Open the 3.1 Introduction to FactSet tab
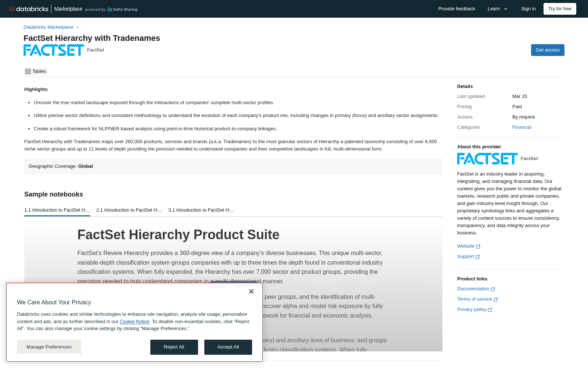 click(x=201, y=210)
